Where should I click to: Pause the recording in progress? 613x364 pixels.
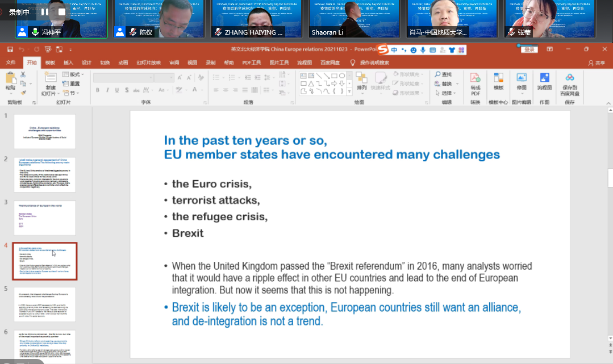click(x=44, y=12)
